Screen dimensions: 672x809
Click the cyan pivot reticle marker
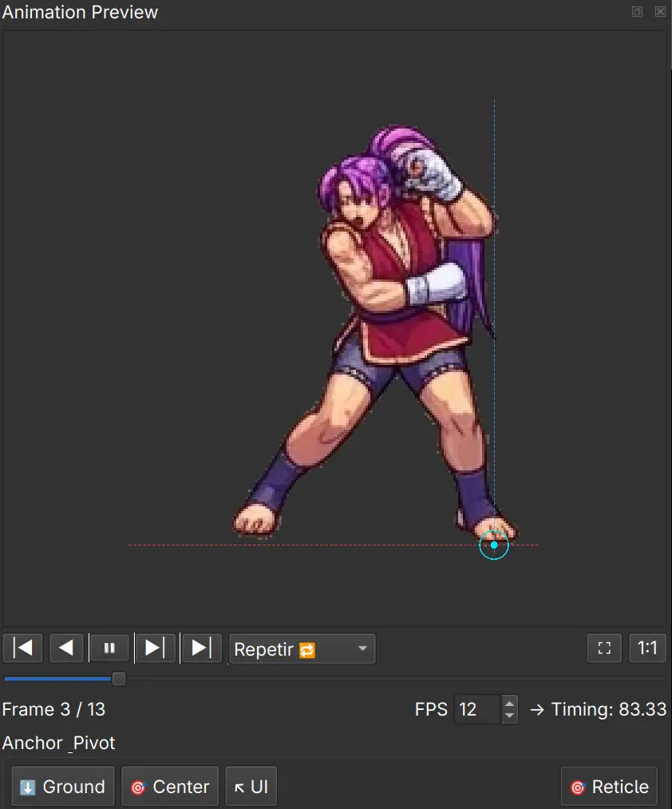click(x=494, y=545)
